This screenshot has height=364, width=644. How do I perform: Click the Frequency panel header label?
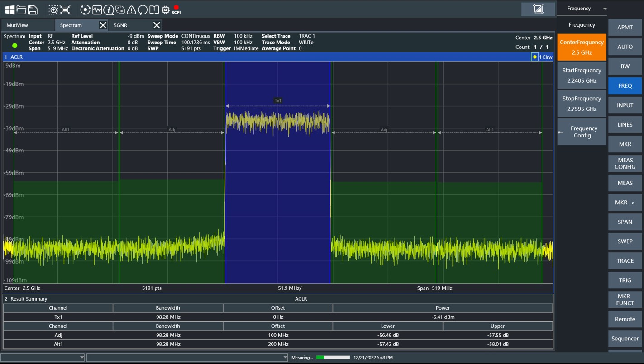pos(582,25)
